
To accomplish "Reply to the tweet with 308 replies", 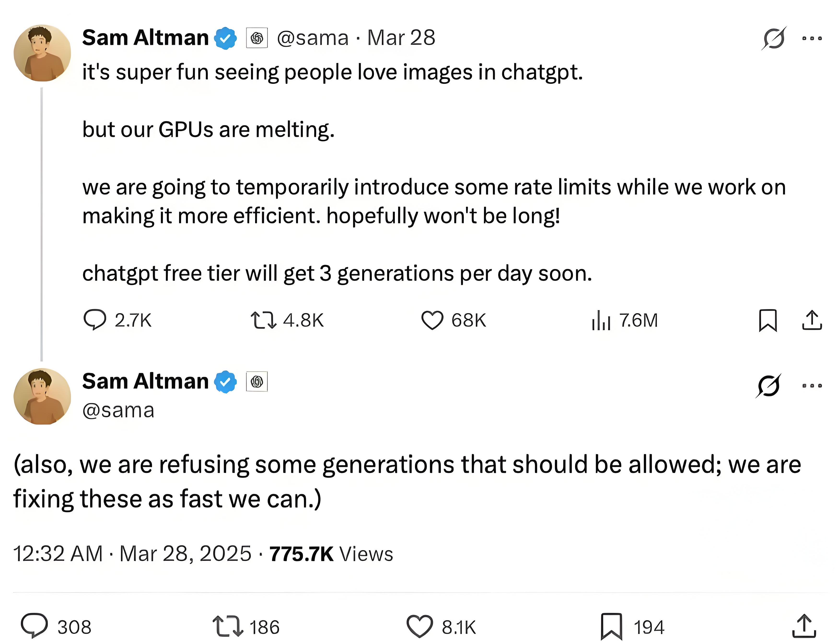I will (35, 626).
